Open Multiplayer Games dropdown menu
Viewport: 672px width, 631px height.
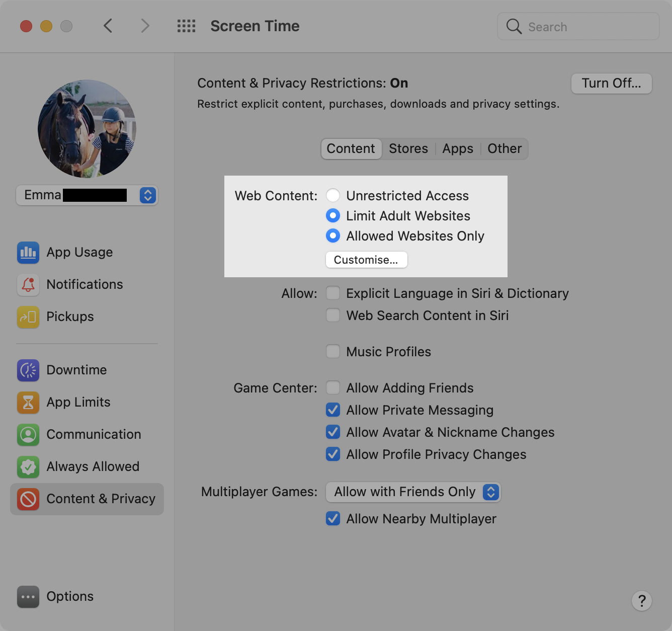pyautogui.click(x=413, y=492)
